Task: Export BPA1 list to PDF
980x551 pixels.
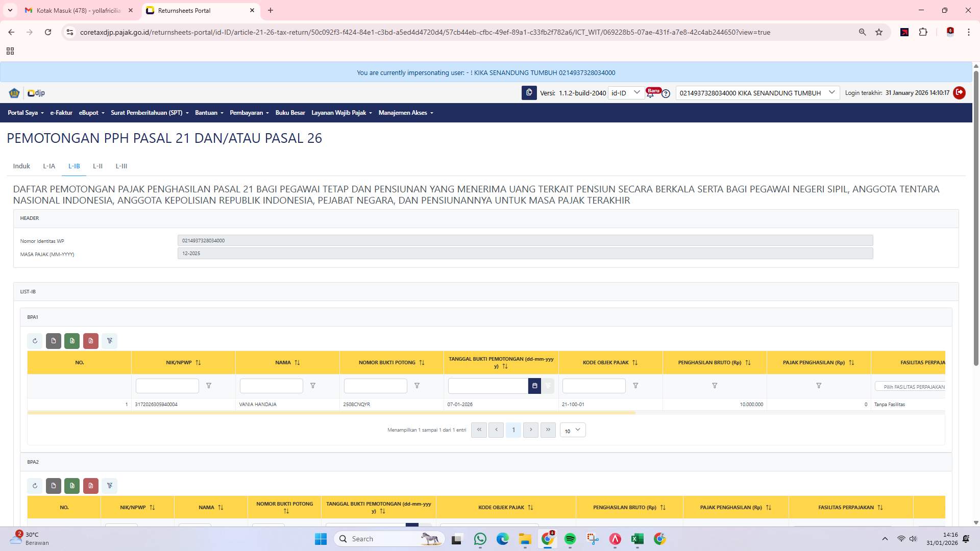Action: point(91,341)
